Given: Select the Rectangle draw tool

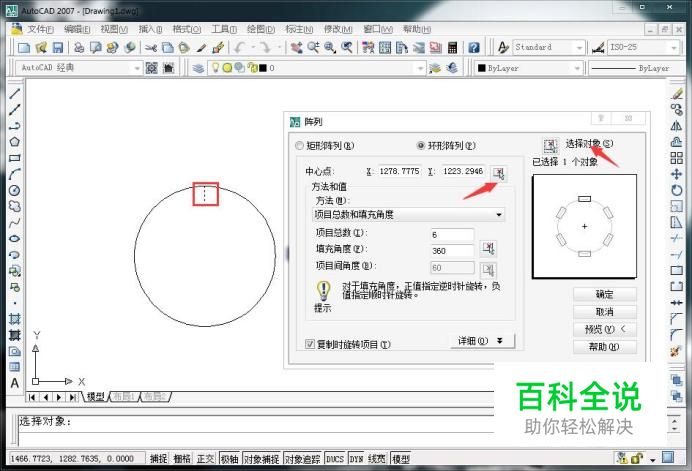Looking at the screenshot, I should (x=15, y=158).
